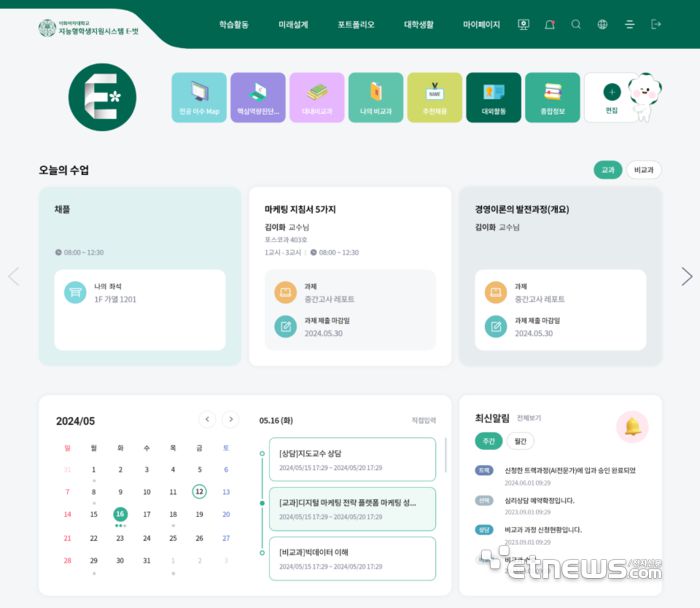Toggle notifications to 월간 view
This screenshot has height=608, width=700.
pyautogui.click(x=520, y=441)
